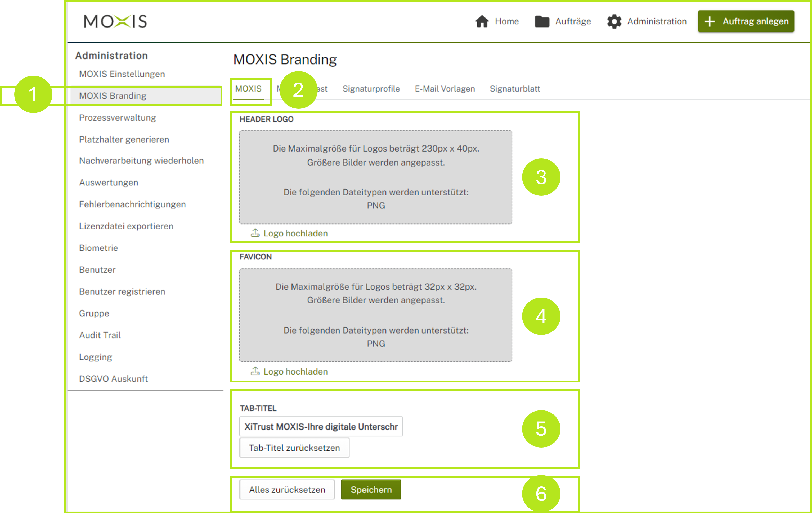This screenshot has height=520, width=812.
Task: Open the Signaturprofile tab
Action: [371, 89]
